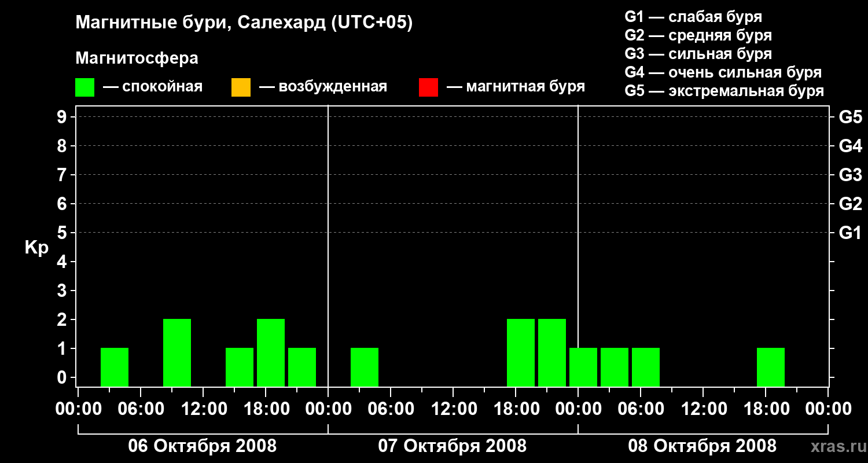Click the 'Магнитосфера' heading
Image resolution: width=868 pixels, height=463 pixels.
(137, 58)
